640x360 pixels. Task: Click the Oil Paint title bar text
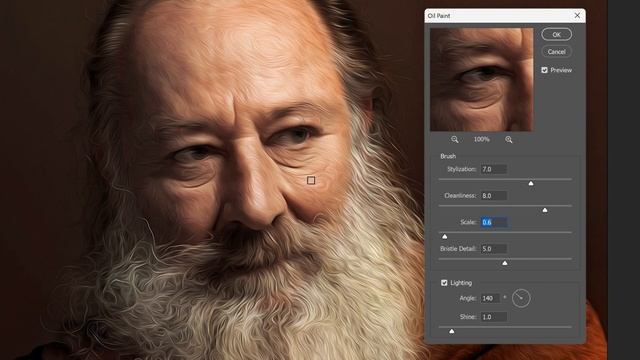click(439, 16)
